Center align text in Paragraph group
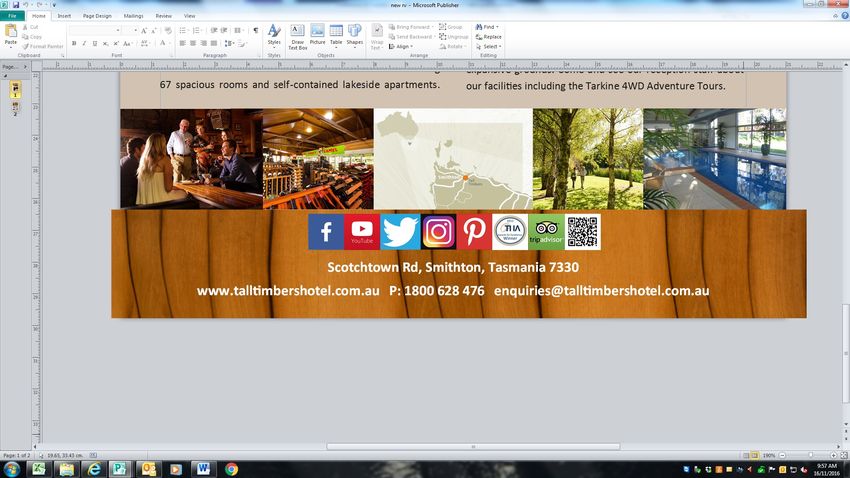The image size is (850, 478). point(193,43)
